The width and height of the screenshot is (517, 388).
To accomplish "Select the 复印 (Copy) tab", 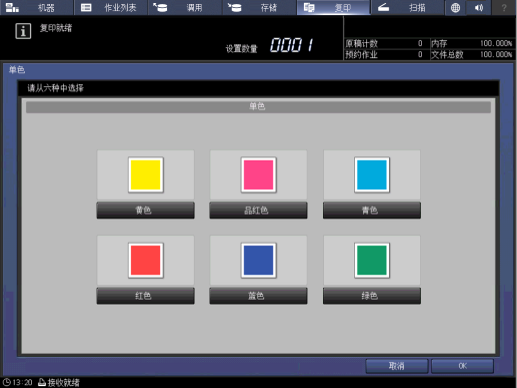I will tap(333, 7).
